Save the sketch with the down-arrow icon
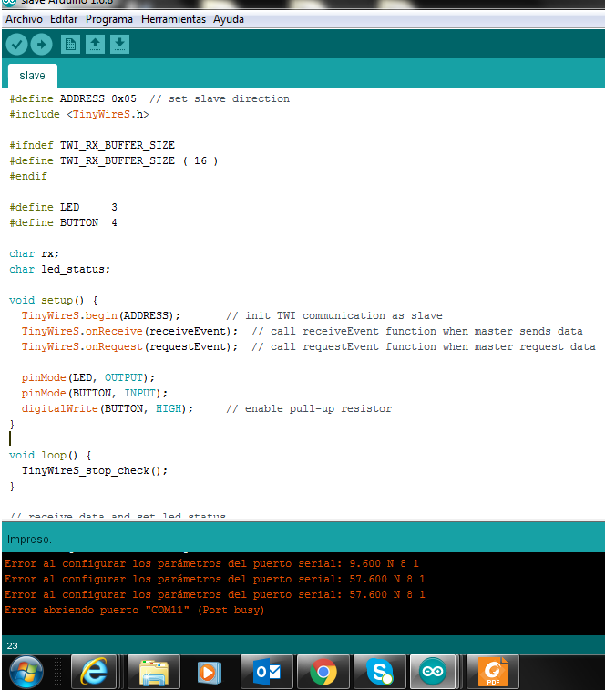Viewport: 605px width, 700px height. pyautogui.click(x=119, y=44)
